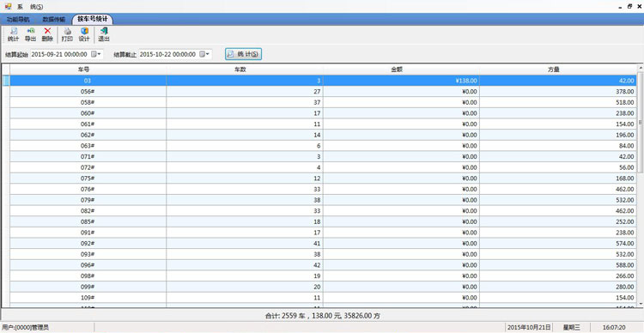Click the 车号 column header
The image size is (644, 333).
point(88,70)
